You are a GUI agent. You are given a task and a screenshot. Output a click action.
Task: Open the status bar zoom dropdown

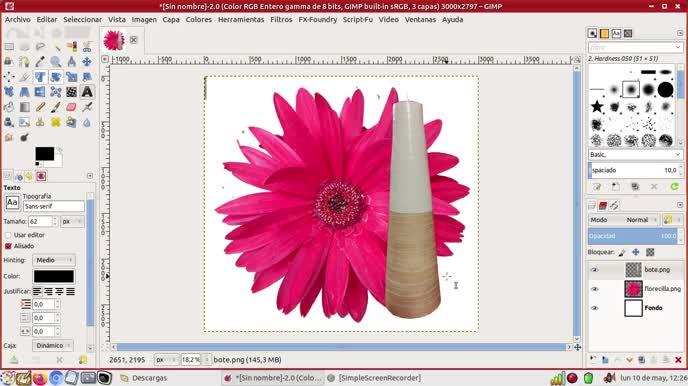pos(206,360)
